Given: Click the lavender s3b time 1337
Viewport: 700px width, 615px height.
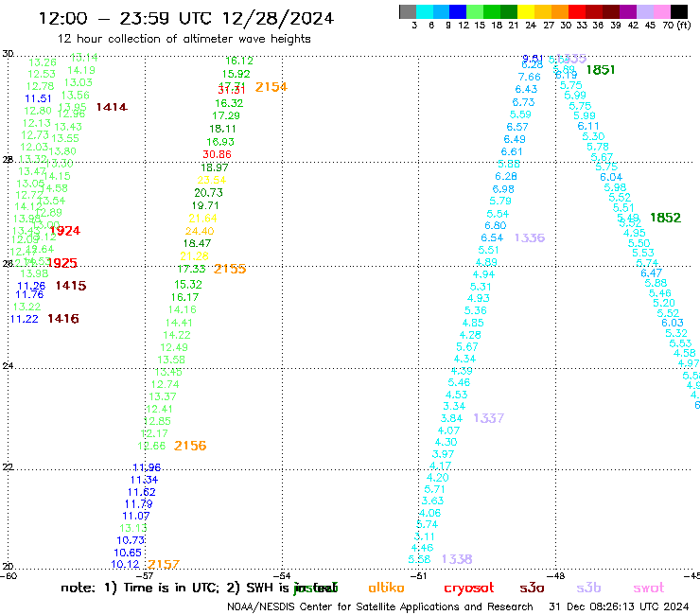Looking at the screenshot, I should (x=489, y=418).
